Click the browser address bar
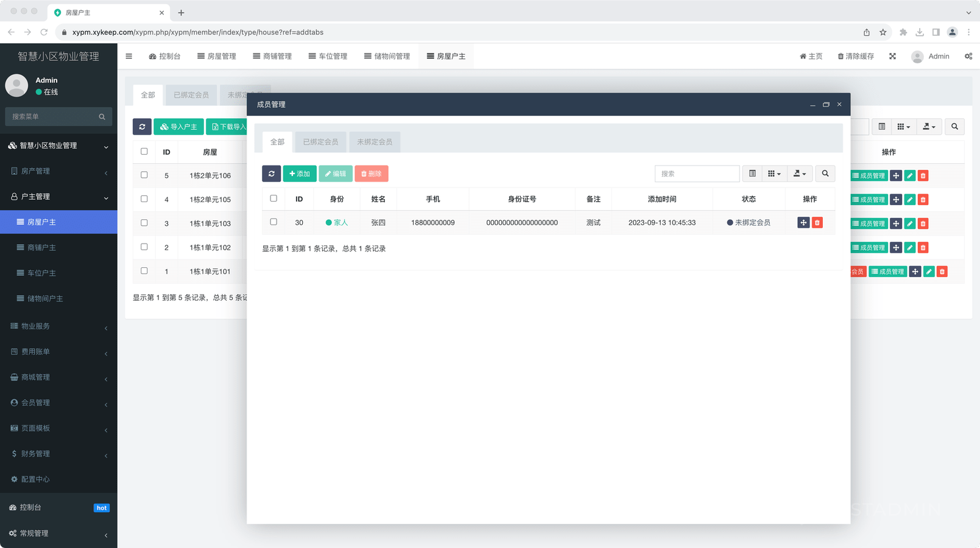 tap(457, 32)
